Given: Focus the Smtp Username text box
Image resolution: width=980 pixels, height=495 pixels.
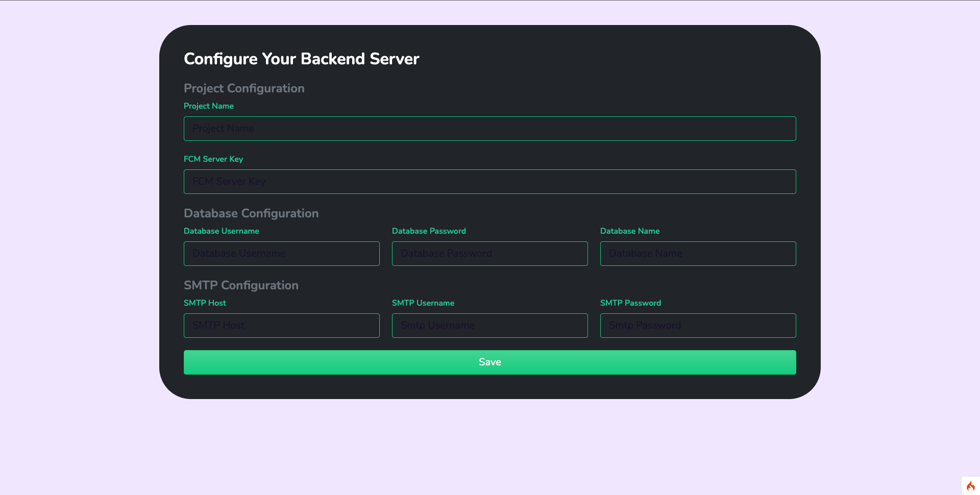Looking at the screenshot, I should pyautogui.click(x=490, y=326).
